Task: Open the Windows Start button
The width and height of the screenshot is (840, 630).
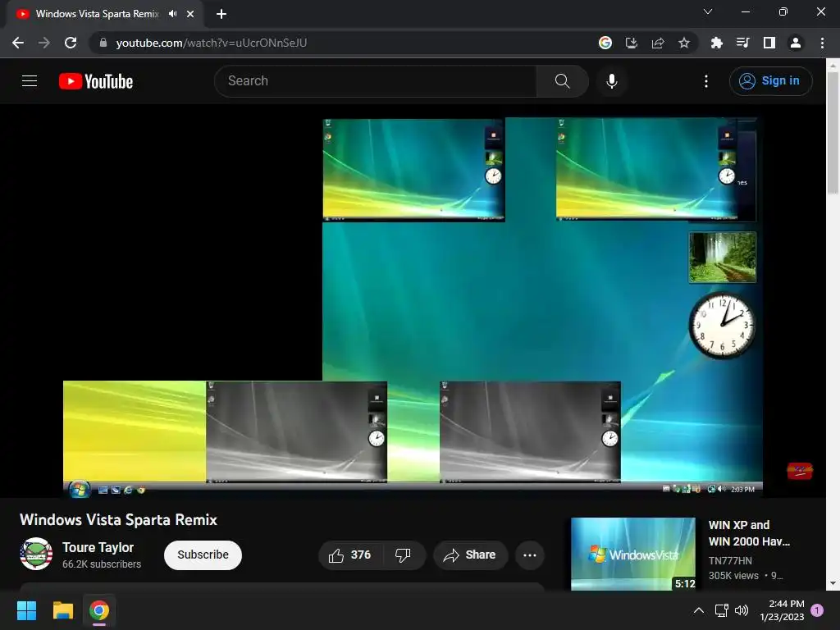Action: tap(26, 610)
